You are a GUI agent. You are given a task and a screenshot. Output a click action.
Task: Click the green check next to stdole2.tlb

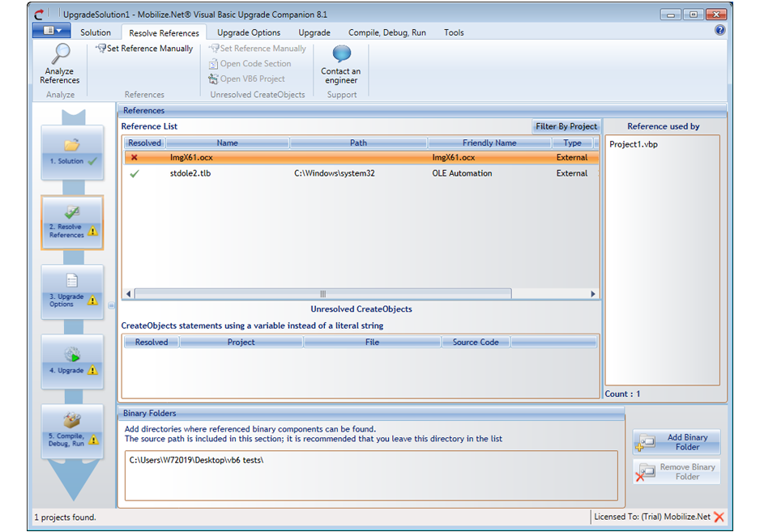134,173
